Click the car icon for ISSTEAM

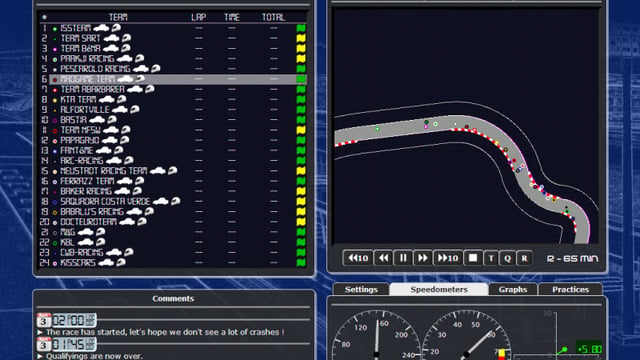click(x=101, y=28)
